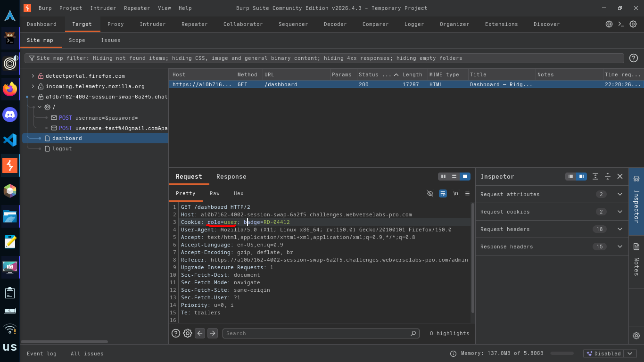Collapse the root / folder node

[x=40, y=107]
